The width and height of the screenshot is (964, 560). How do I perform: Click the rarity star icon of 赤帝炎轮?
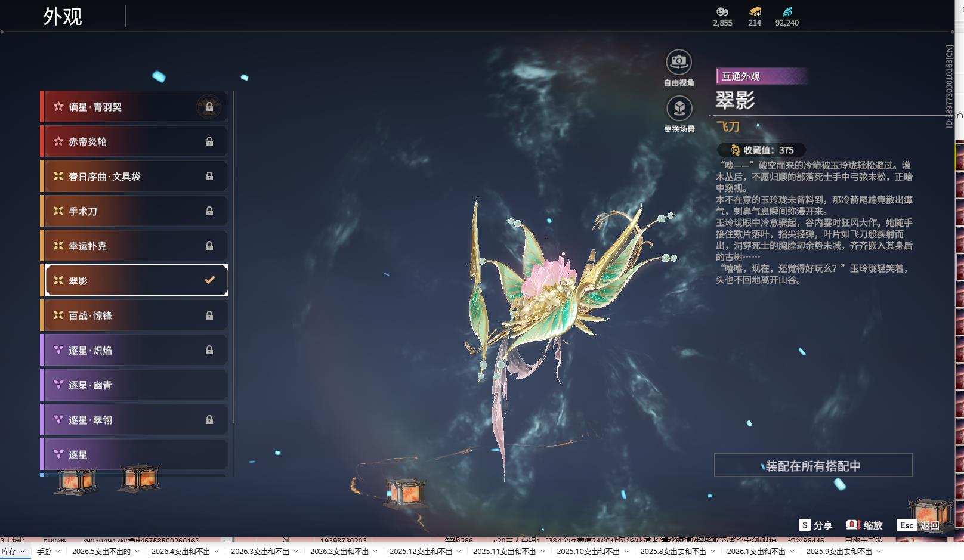point(58,141)
